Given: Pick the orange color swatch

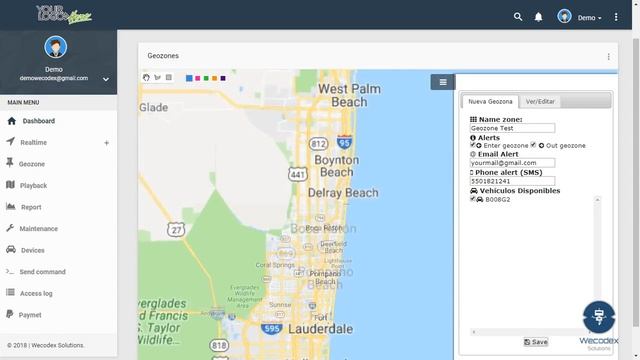Looking at the screenshot, I should [x=215, y=78].
